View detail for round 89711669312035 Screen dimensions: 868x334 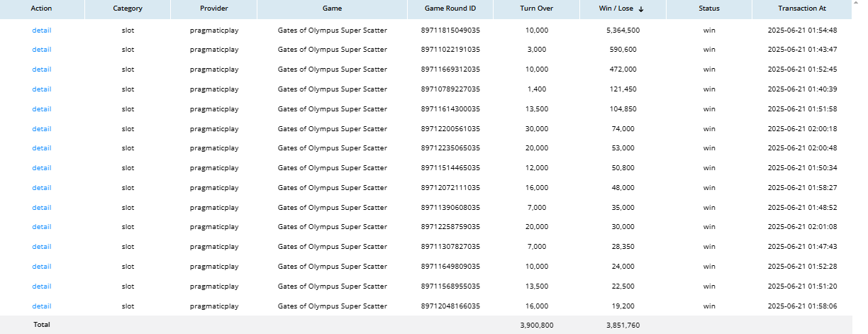[42, 69]
